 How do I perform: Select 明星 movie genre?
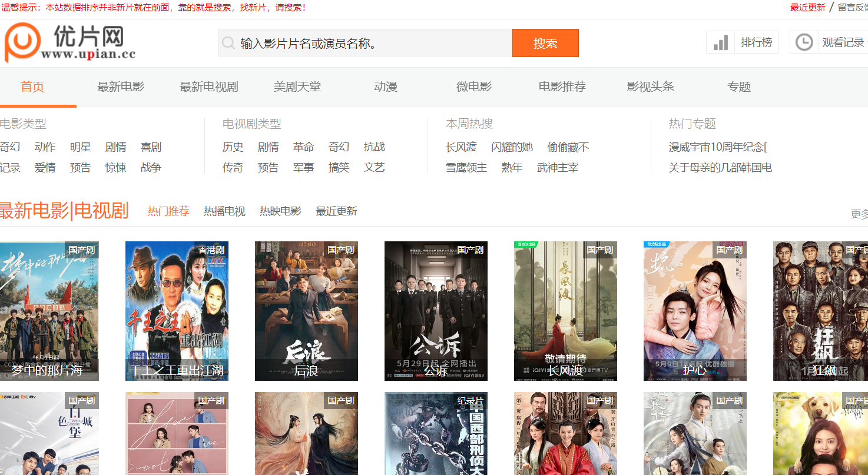point(81,147)
